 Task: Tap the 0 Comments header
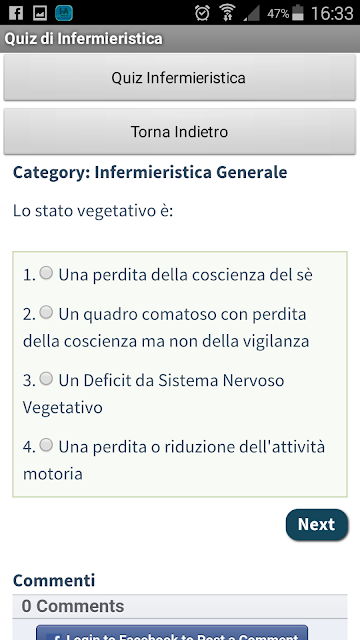(x=73, y=606)
